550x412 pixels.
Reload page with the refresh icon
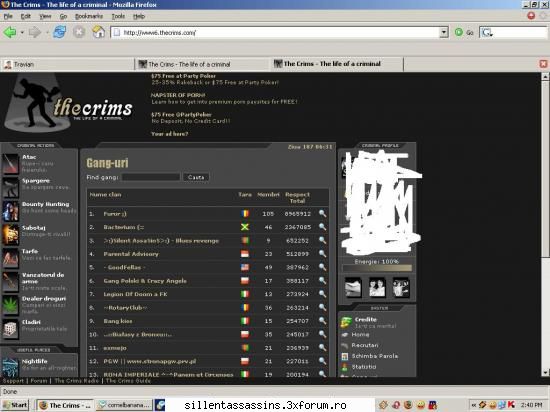(x=60, y=32)
